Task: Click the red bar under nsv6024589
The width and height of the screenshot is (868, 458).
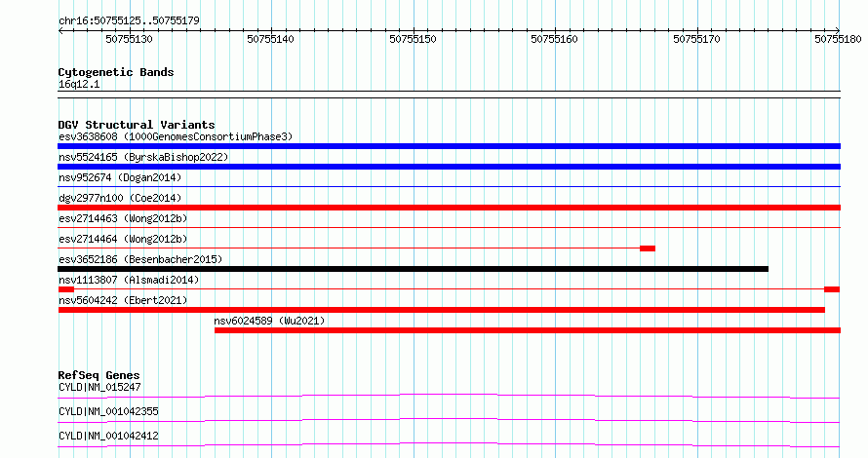Action: coord(528,330)
